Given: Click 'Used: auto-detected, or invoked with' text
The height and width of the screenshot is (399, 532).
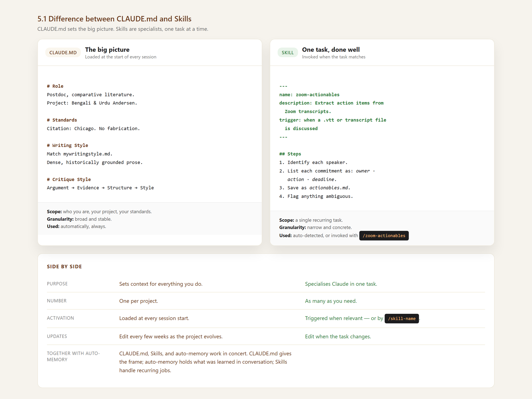Looking at the screenshot, I should (x=318, y=236).
